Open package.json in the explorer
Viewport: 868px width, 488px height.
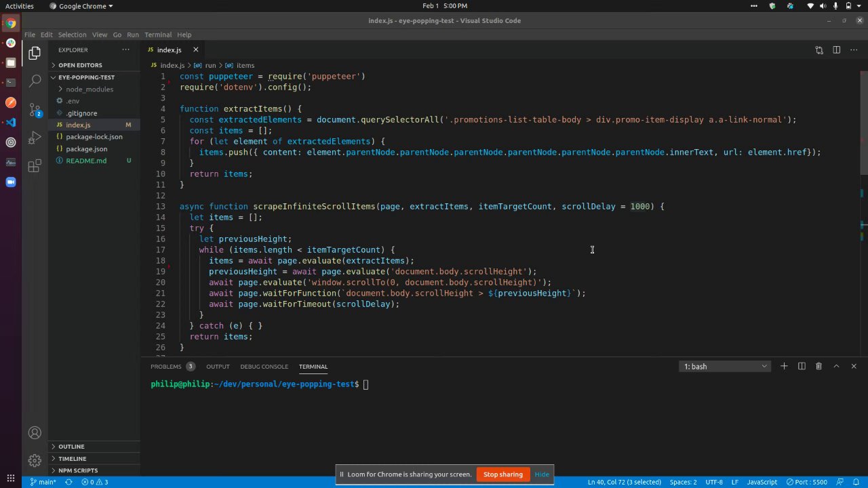[86, 149]
